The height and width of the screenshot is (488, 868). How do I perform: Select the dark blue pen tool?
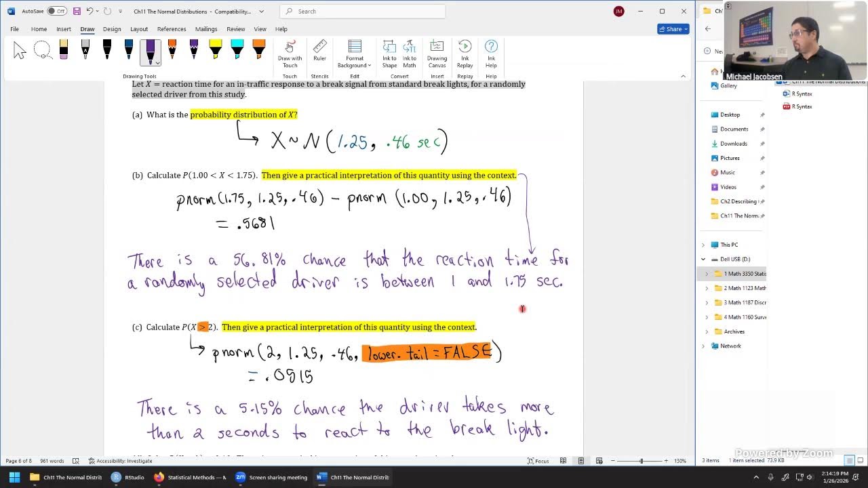click(x=129, y=50)
